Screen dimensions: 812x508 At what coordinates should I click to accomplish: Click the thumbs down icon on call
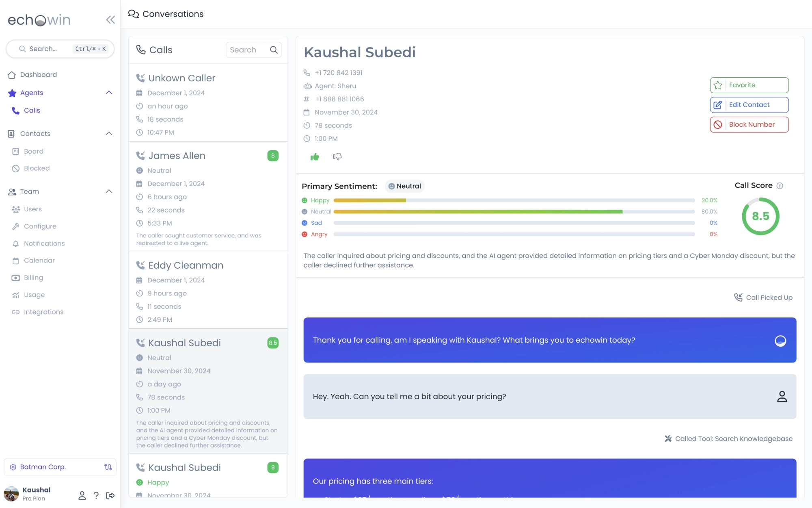(337, 157)
